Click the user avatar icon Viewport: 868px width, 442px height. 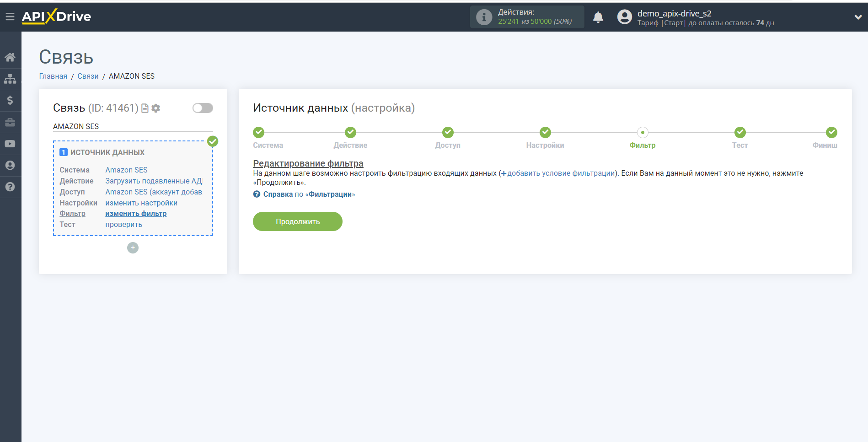click(624, 17)
